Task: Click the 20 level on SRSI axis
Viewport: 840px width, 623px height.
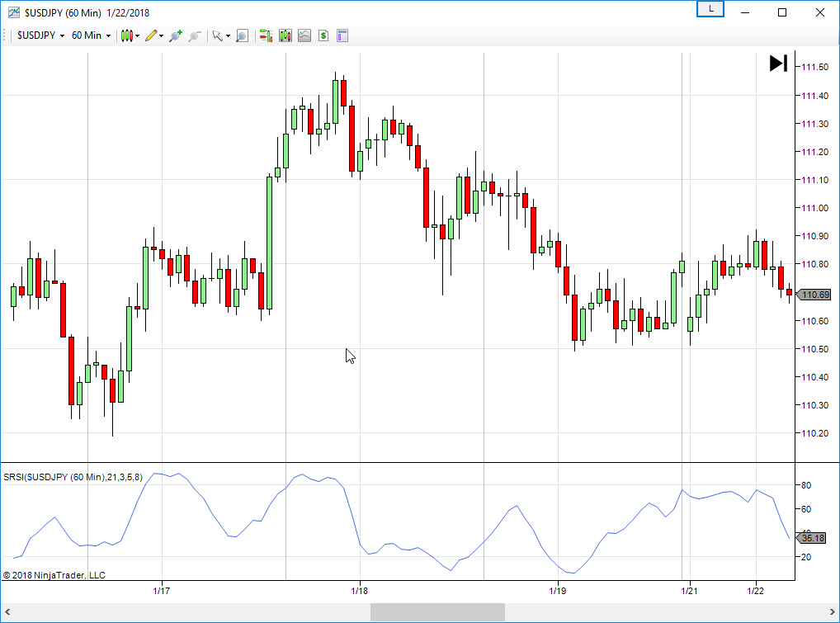Action: coord(806,557)
